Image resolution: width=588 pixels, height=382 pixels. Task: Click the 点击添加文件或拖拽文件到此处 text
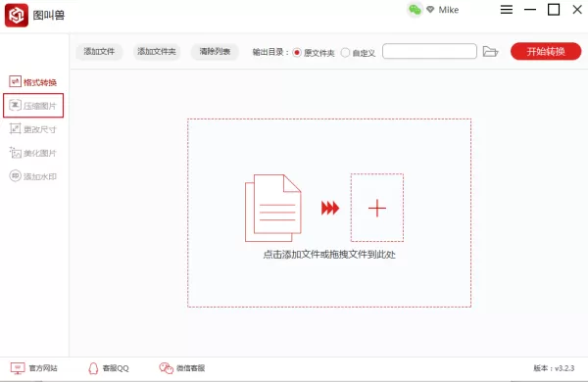pyautogui.click(x=329, y=255)
